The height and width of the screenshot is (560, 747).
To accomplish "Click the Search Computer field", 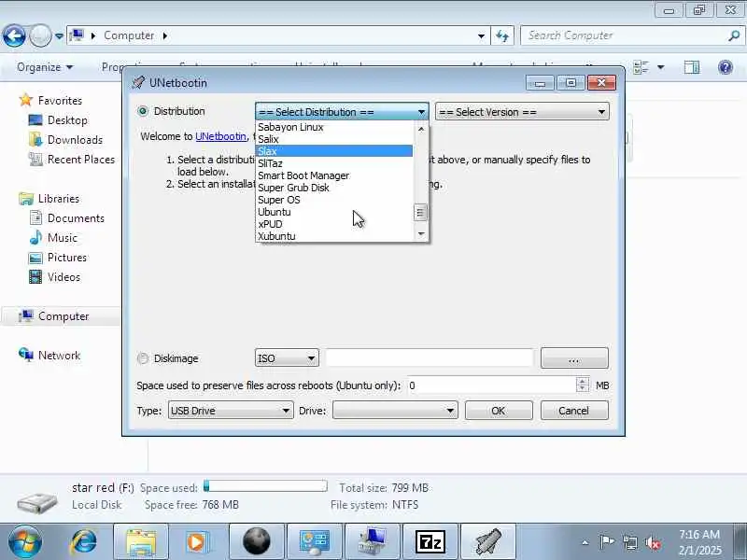I will tap(626, 35).
